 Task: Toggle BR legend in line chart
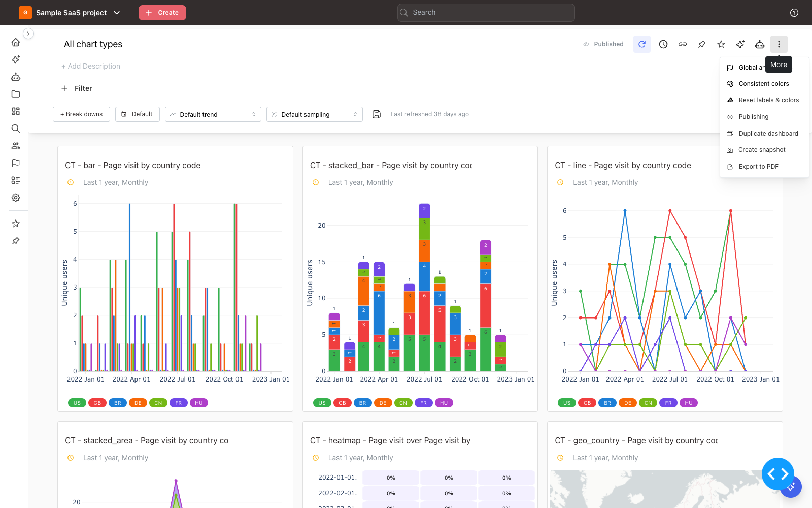tap(607, 403)
